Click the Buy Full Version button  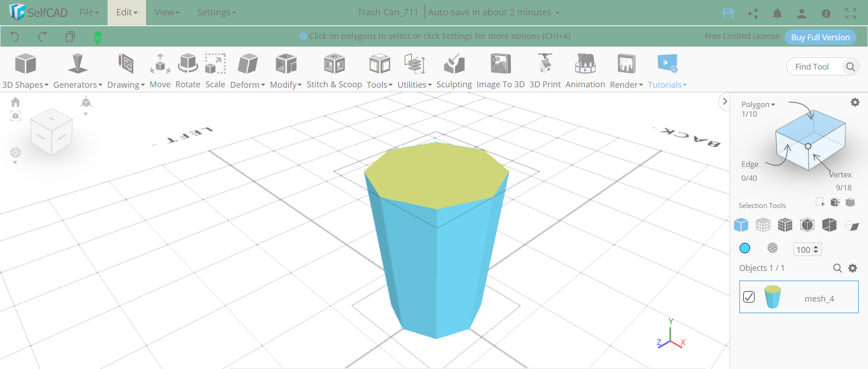[820, 37]
